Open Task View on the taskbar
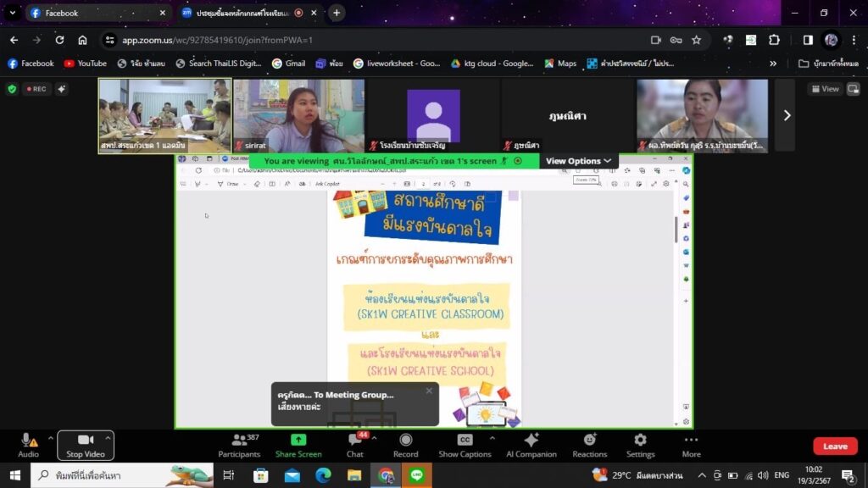The width and height of the screenshot is (868, 488). click(229, 475)
